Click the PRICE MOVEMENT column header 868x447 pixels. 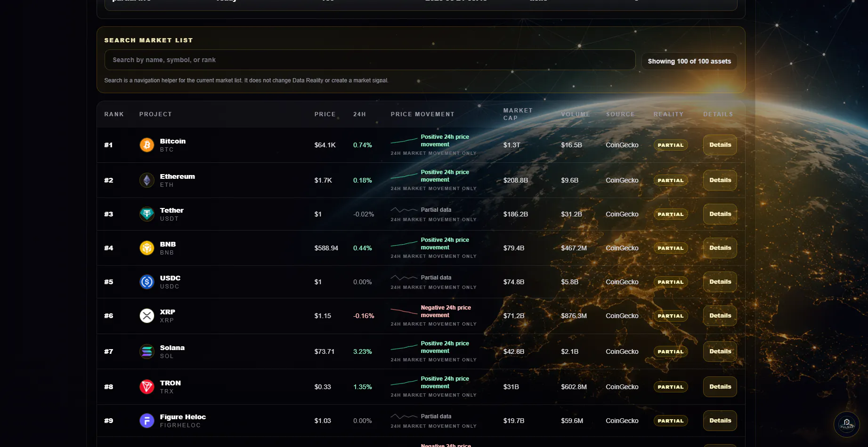422,114
